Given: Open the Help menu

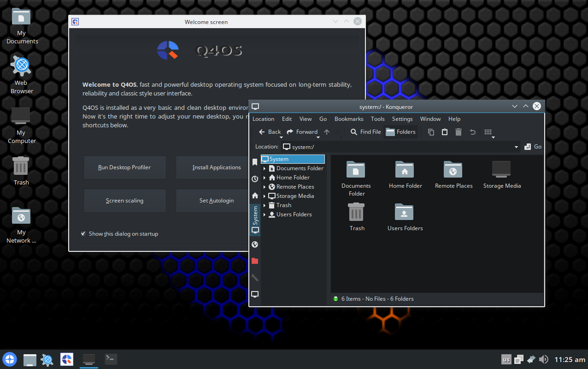Looking at the screenshot, I should (x=454, y=119).
